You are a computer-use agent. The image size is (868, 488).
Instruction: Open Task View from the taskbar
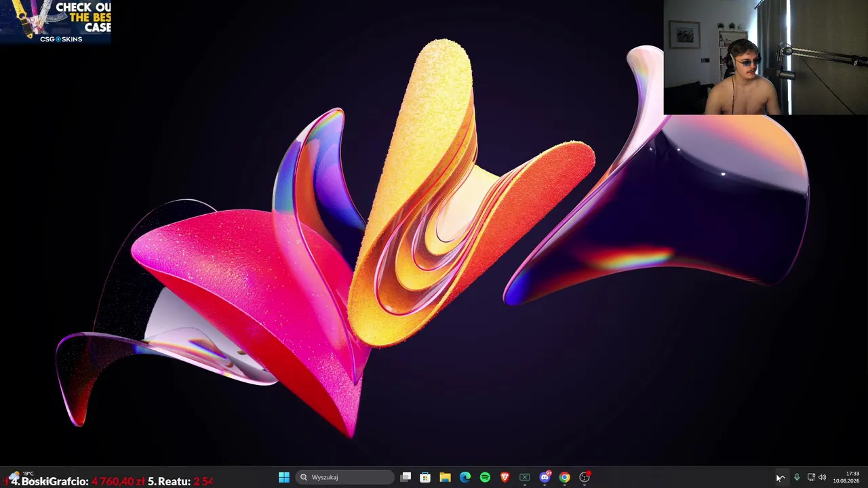pos(406,477)
